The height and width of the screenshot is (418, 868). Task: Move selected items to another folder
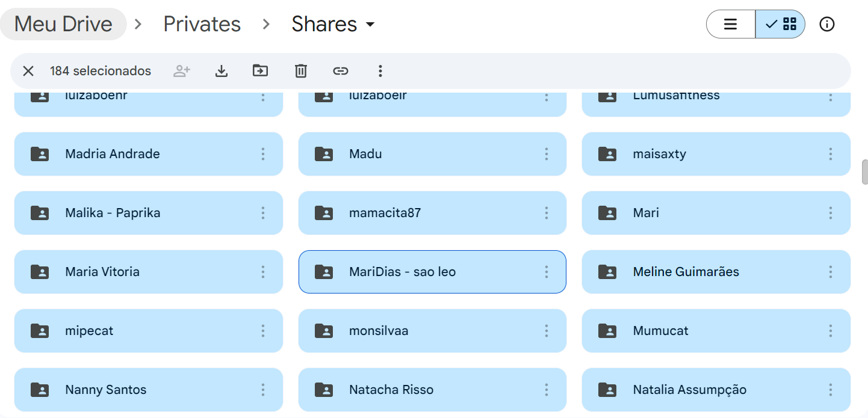[x=260, y=71]
